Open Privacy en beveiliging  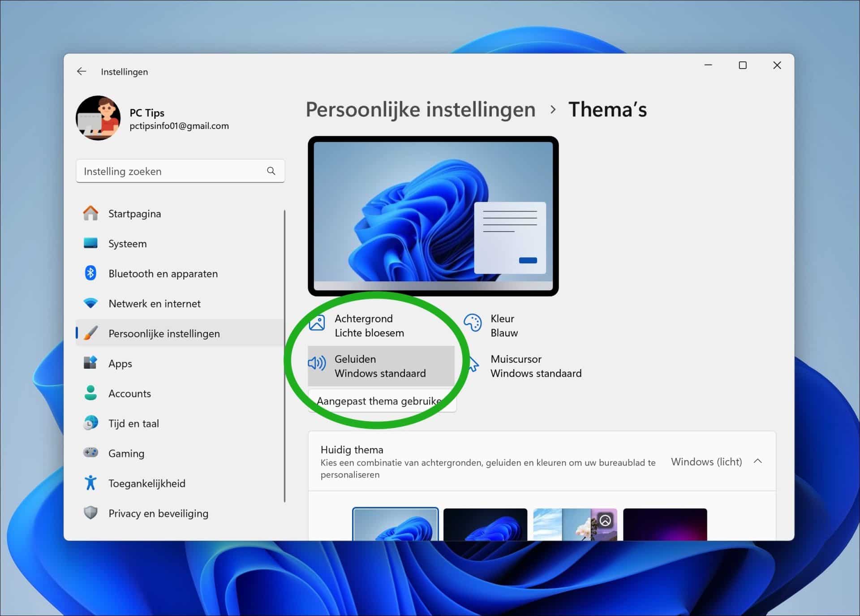180,513
